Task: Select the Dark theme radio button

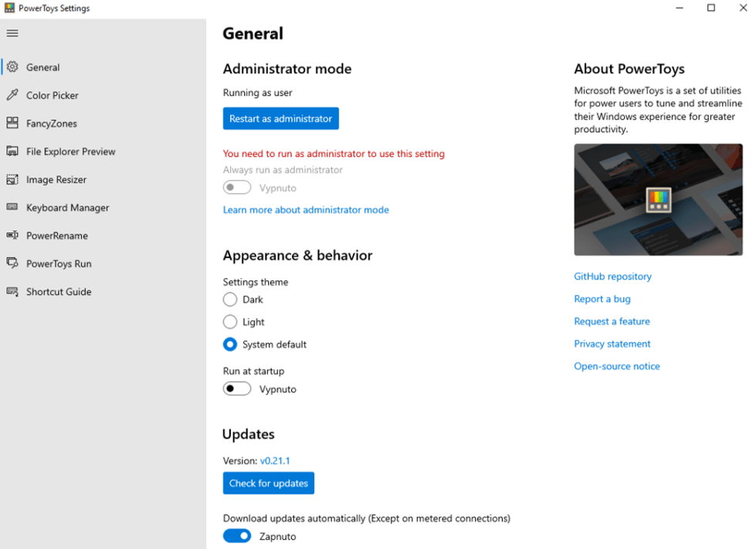Action: [230, 300]
